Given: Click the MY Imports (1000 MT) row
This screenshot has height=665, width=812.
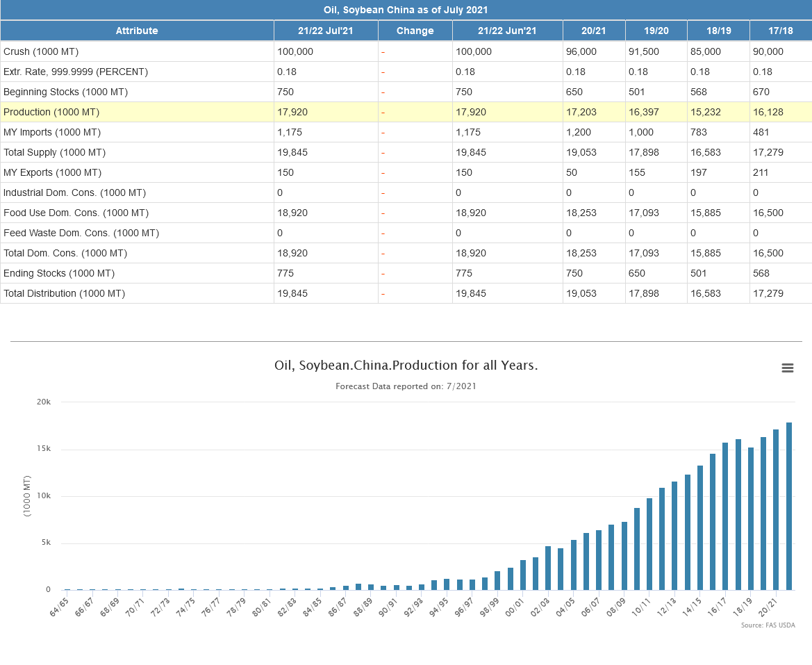Looking at the screenshot, I should (52, 132).
